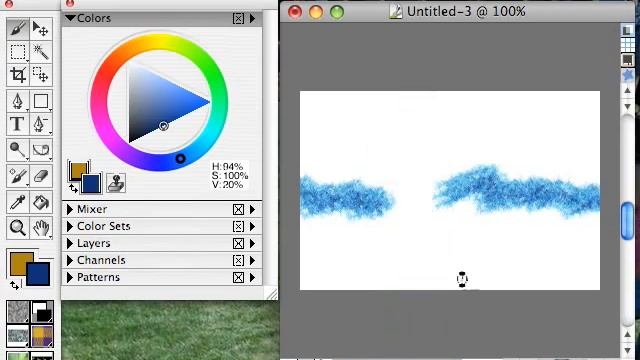Click the Untitled-3 document title icon
Image resolution: width=640 pixels, height=360 pixels.
point(395,11)
